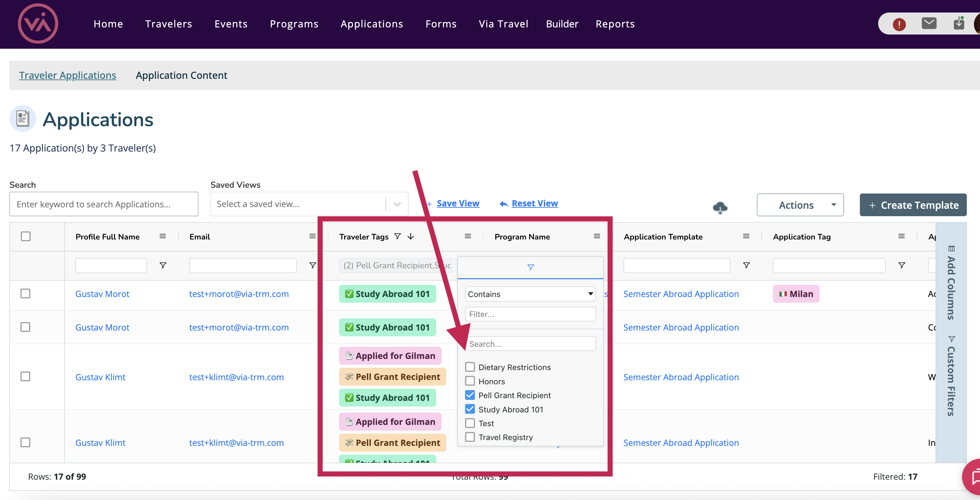Open the Programs menu
980x500 pixels.
click(294, 24)
